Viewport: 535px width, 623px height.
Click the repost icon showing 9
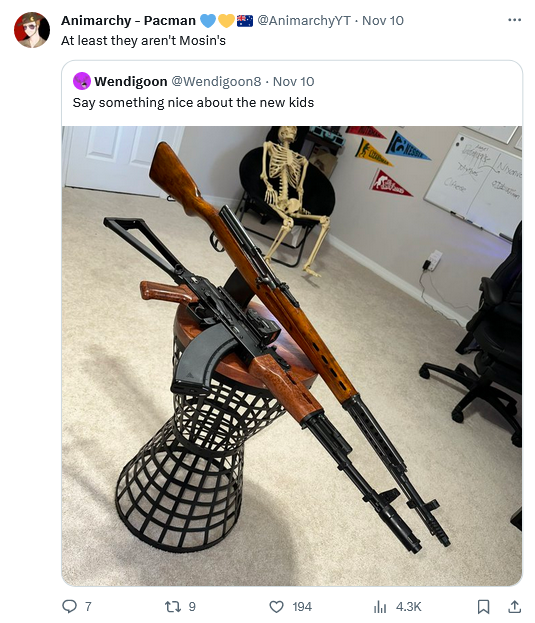pos(173,606)
